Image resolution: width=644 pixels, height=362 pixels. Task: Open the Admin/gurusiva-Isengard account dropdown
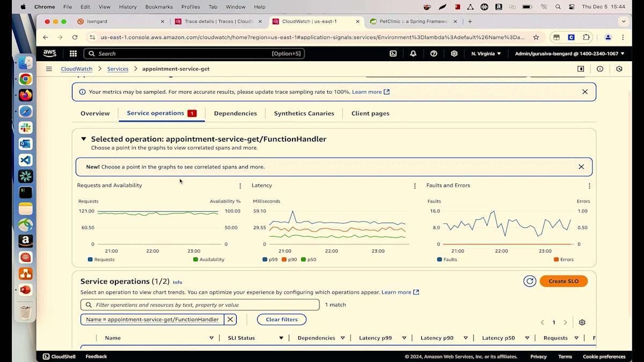coord(569,54)
